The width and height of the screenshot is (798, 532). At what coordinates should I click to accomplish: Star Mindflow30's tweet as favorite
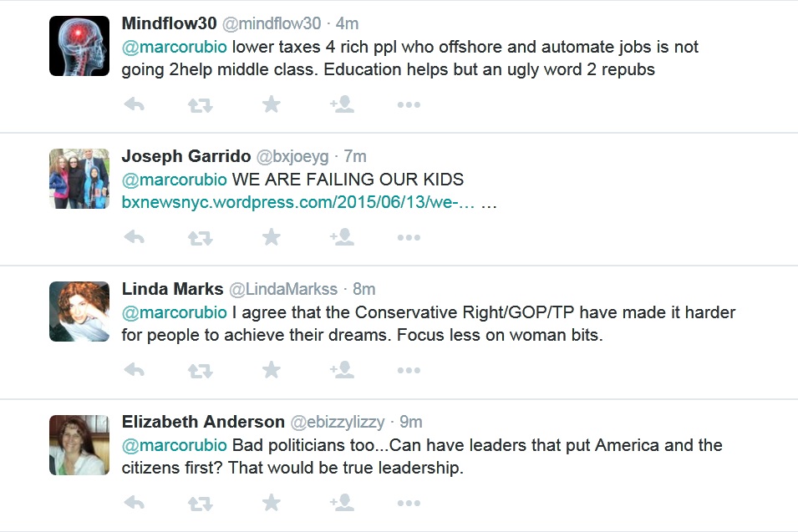(x=271, y=104)
